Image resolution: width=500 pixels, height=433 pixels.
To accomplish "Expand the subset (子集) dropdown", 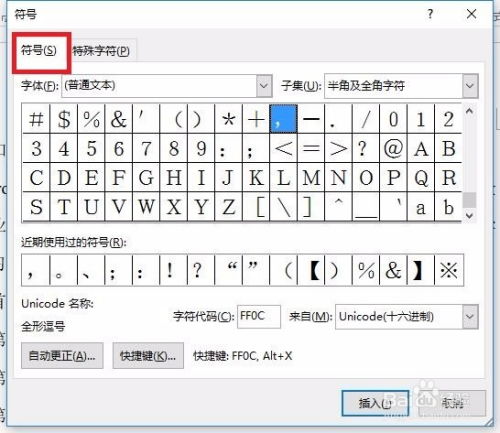I will coord(470,86).
